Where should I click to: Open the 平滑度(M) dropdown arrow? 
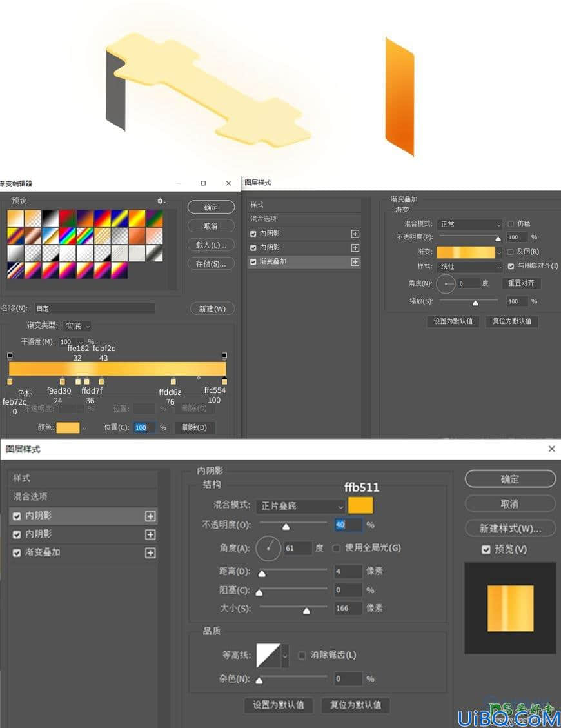pyautogui.click(x=81, y=341)
